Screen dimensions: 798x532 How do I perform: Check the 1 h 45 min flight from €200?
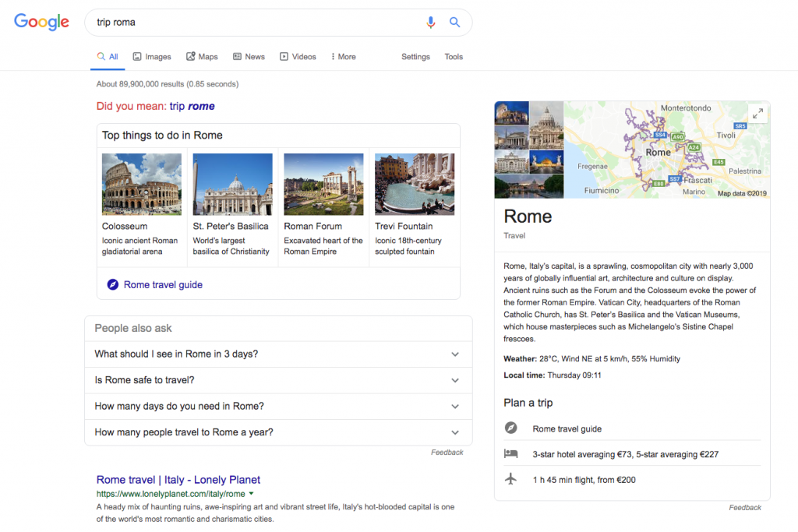(584, 480)
